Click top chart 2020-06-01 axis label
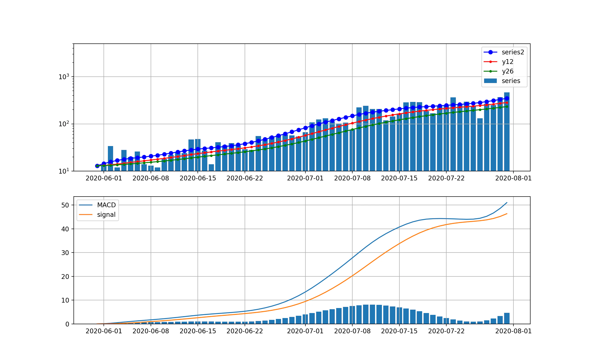Image resolution: width=589 pixels, height=364 pixels. (x=104, y=178)
